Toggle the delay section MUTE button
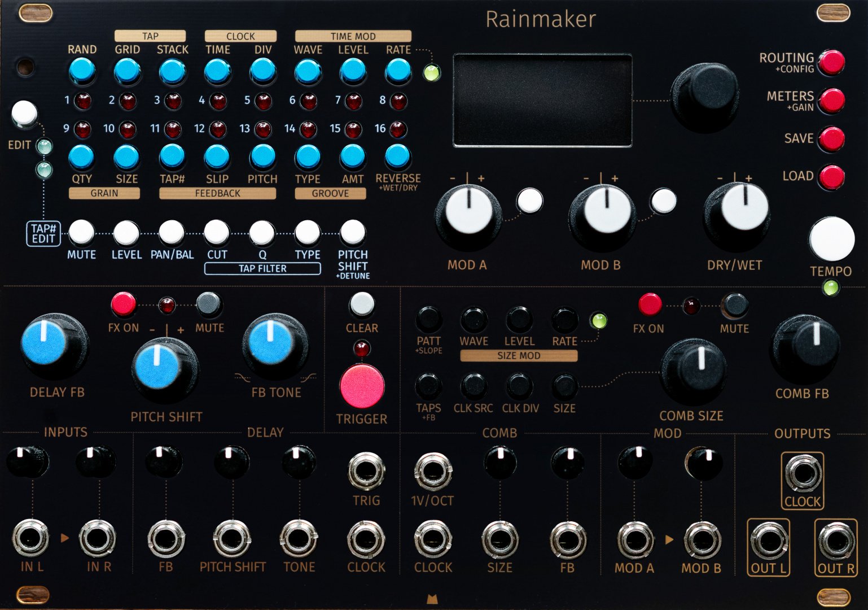Viewport: 868px width, 610px height. (208, 304)
